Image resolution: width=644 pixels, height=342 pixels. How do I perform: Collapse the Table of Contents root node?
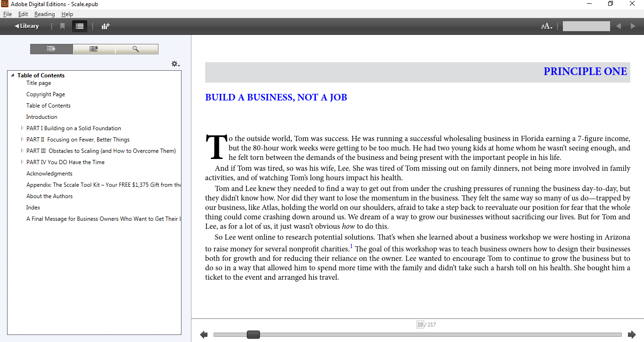pos(12,75)
